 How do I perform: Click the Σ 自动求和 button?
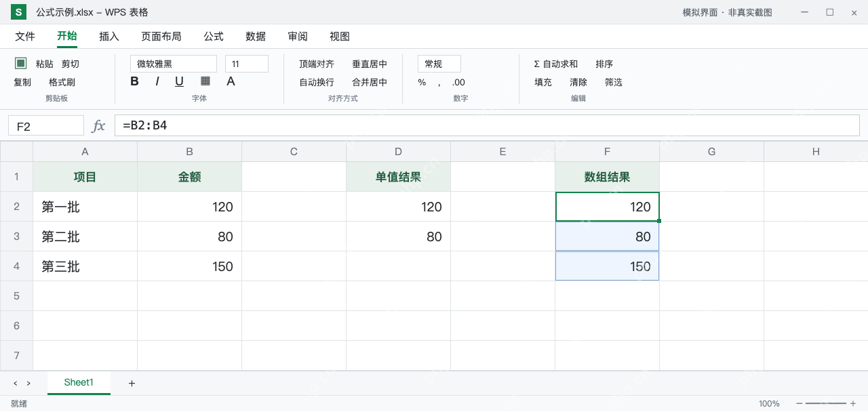(556, 64)
